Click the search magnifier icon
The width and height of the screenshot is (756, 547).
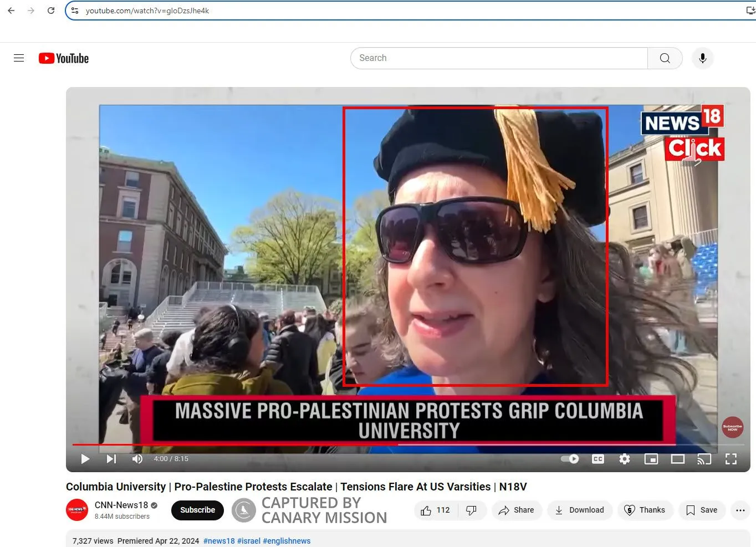point(665,58)
